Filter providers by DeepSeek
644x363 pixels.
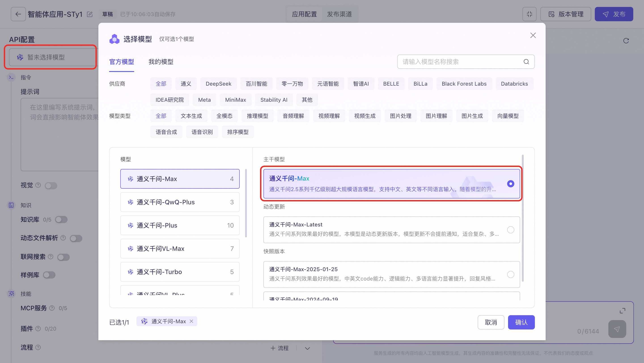218,84
